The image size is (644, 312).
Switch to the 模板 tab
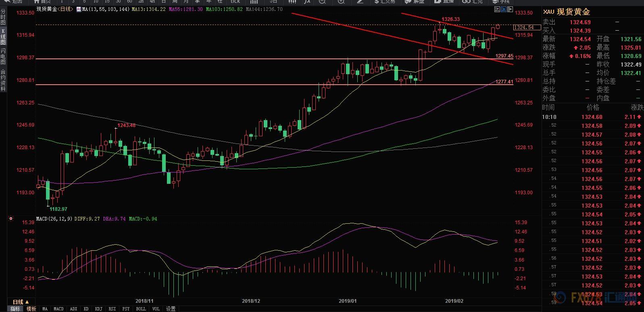click(31, 309)
